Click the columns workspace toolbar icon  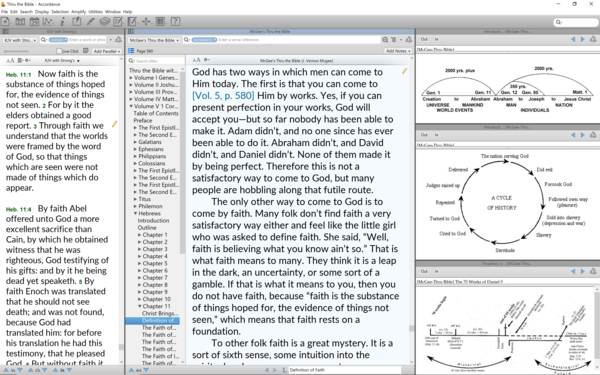[160, 21]
